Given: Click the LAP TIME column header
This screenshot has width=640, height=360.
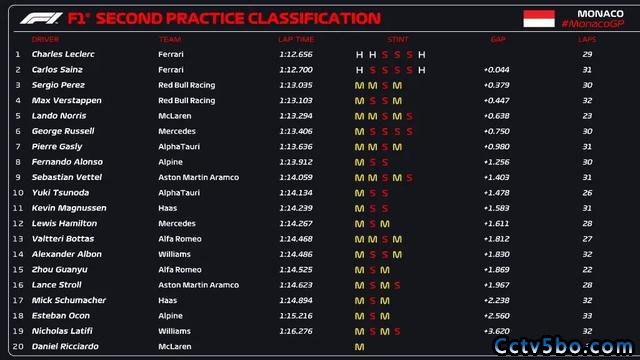Looking at the screenshot, I should tap(296, 40).
